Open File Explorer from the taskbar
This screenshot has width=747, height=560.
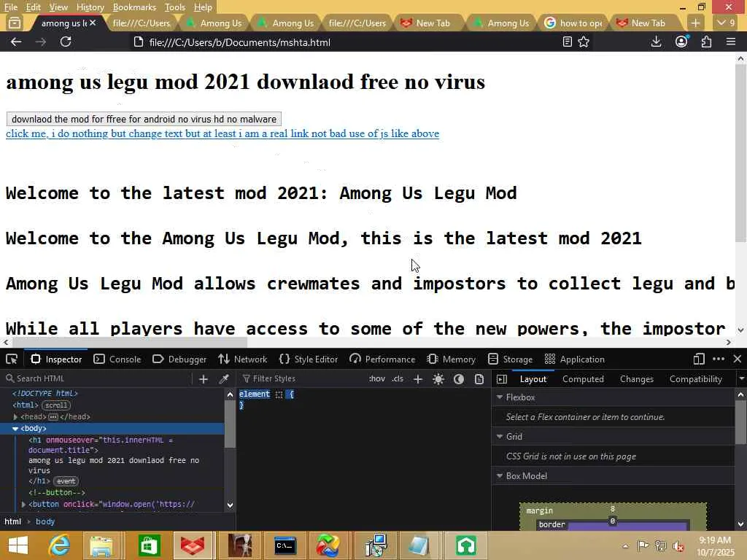point(101,545)
